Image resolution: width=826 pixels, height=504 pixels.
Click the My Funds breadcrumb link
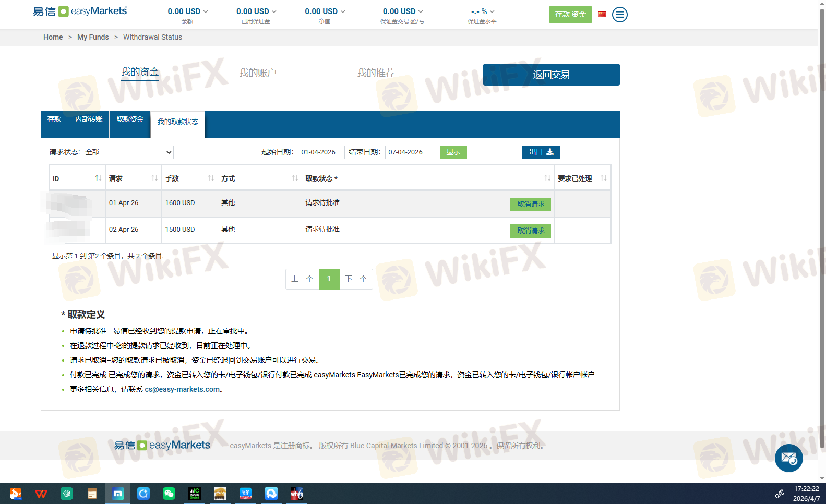click(93, 37)
